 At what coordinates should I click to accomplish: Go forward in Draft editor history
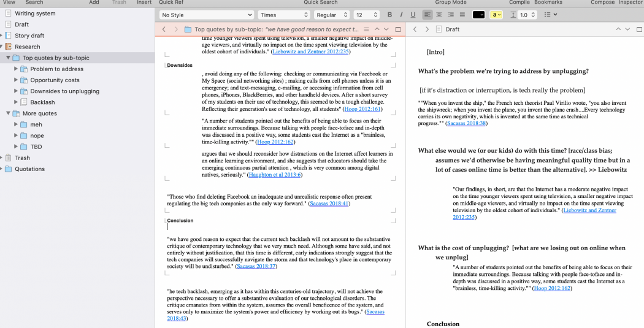(427, 29)
